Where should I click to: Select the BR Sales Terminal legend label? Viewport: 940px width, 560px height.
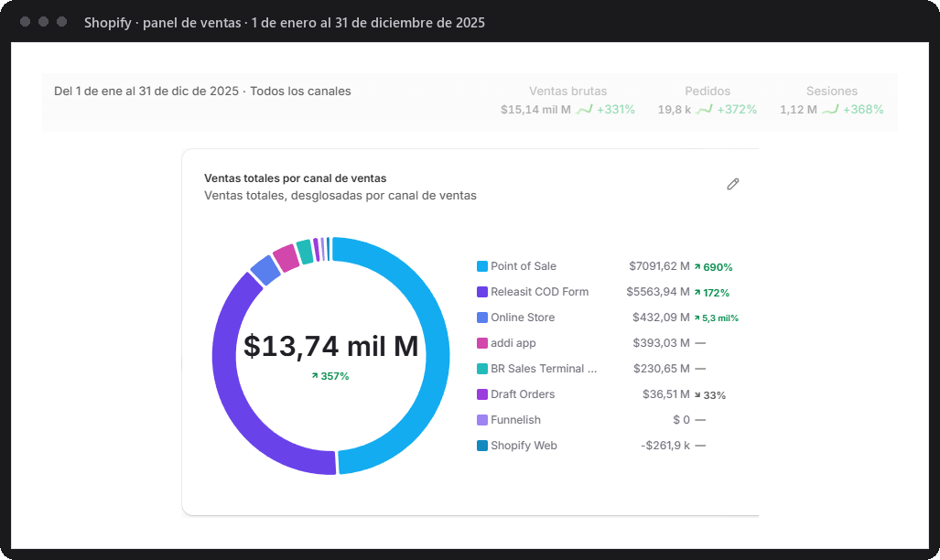(544, 369)
